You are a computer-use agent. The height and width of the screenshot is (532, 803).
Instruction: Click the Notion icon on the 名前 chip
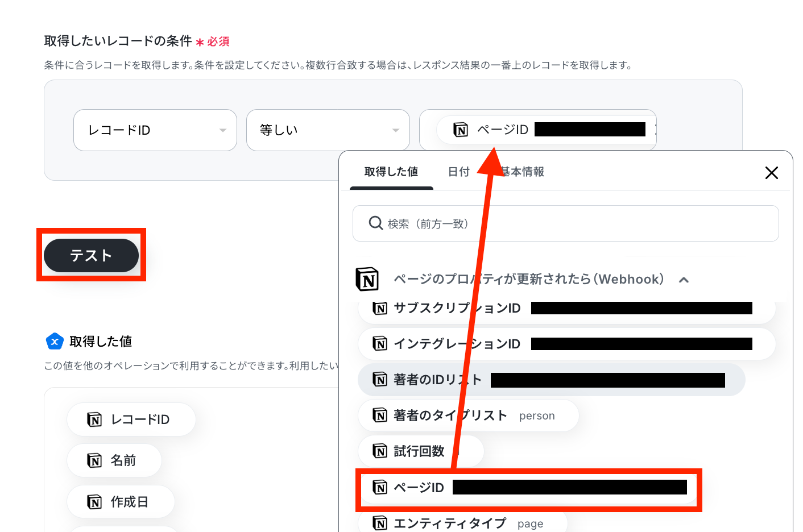(94, 460)
